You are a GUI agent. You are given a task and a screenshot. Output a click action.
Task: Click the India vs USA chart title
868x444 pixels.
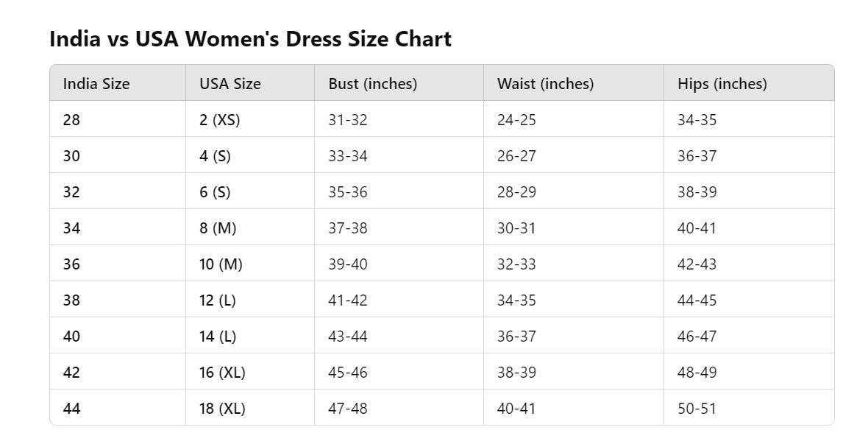pos(250,39)
